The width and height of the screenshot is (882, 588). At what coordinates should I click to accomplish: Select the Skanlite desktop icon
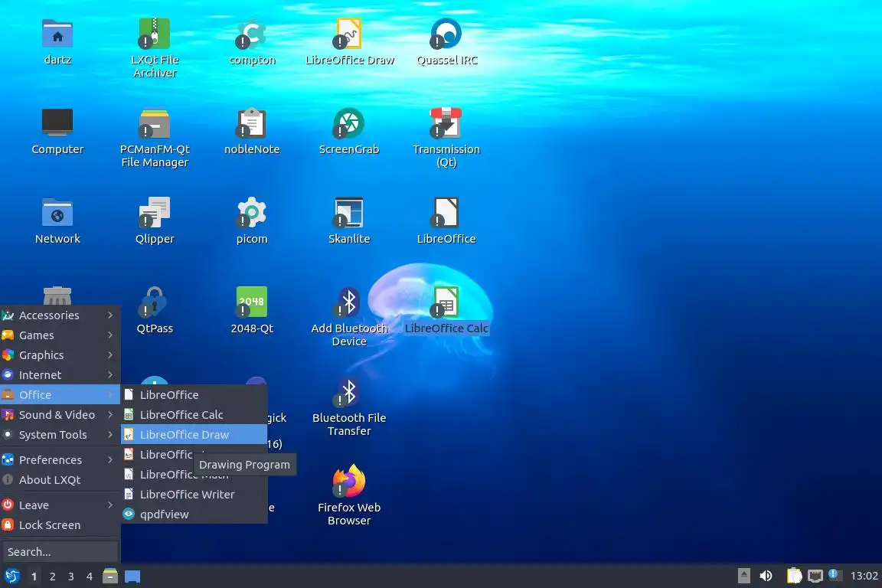(x=349, y=212)
